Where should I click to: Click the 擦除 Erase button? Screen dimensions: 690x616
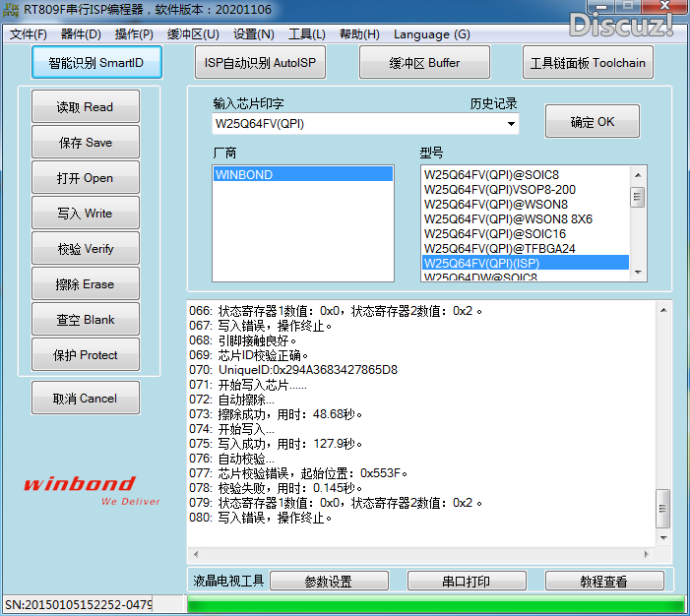point(86,283)
